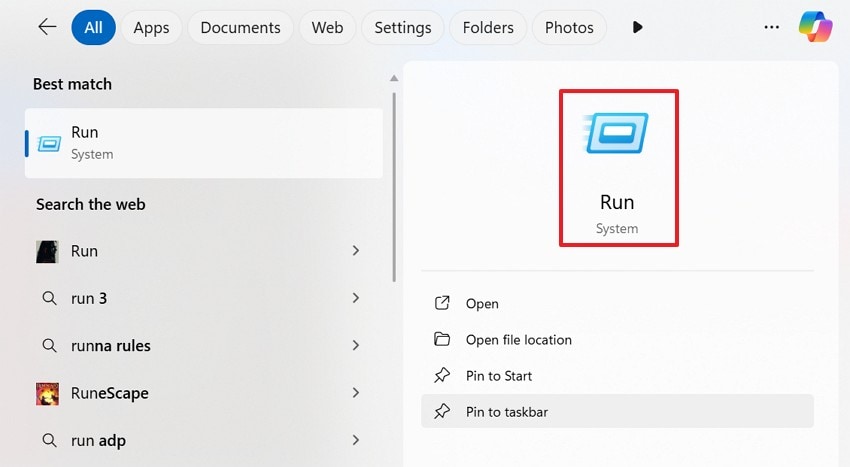This screenshot has width=850, height=467.
Task: Click the pin icon next to Pin to taskbar
Action: [442, 412]
